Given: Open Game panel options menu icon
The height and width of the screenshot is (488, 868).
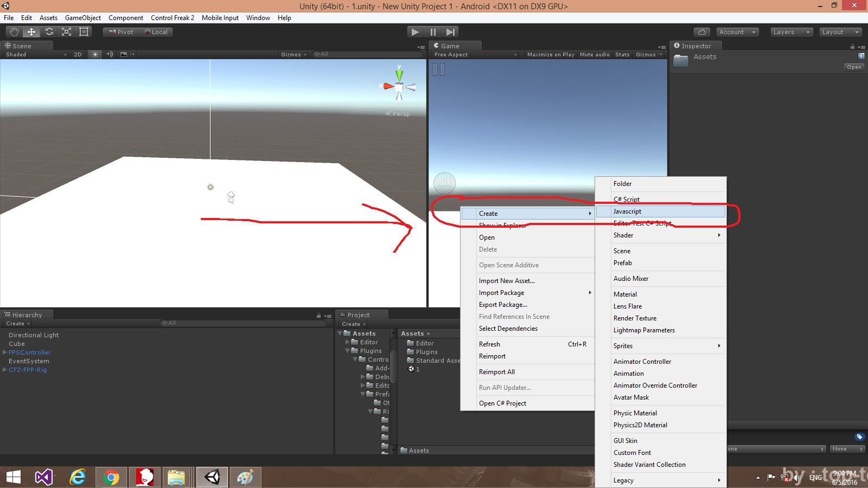Looking at the screenshot, I should 662,47.
